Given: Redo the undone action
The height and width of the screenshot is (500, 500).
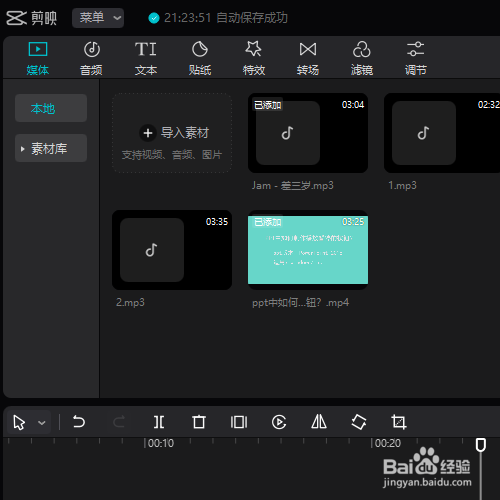Looking at the screenshot, I should click(119, 422).
